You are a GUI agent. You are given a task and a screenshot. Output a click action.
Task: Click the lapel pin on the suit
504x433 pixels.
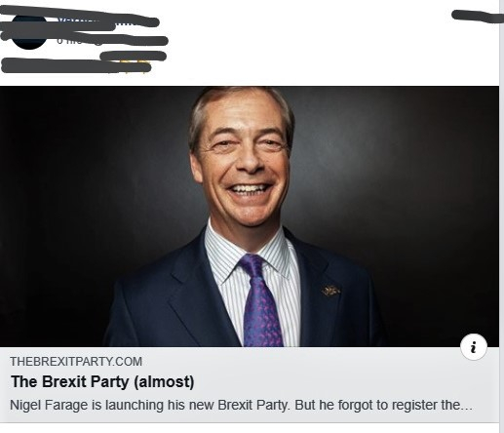pyautogui.click(x=330, y=291)
